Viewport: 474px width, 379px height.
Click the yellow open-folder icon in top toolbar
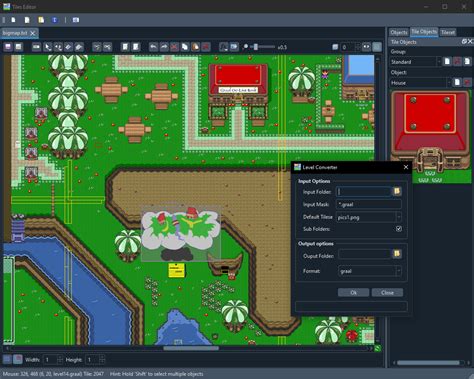(41, 20)
